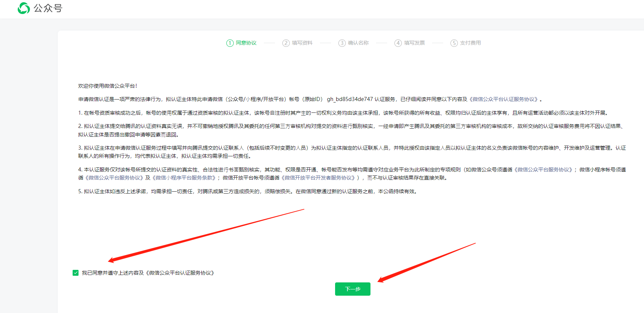Open 《微信开放平台开发者服务协议》 link

coord(318,178)
